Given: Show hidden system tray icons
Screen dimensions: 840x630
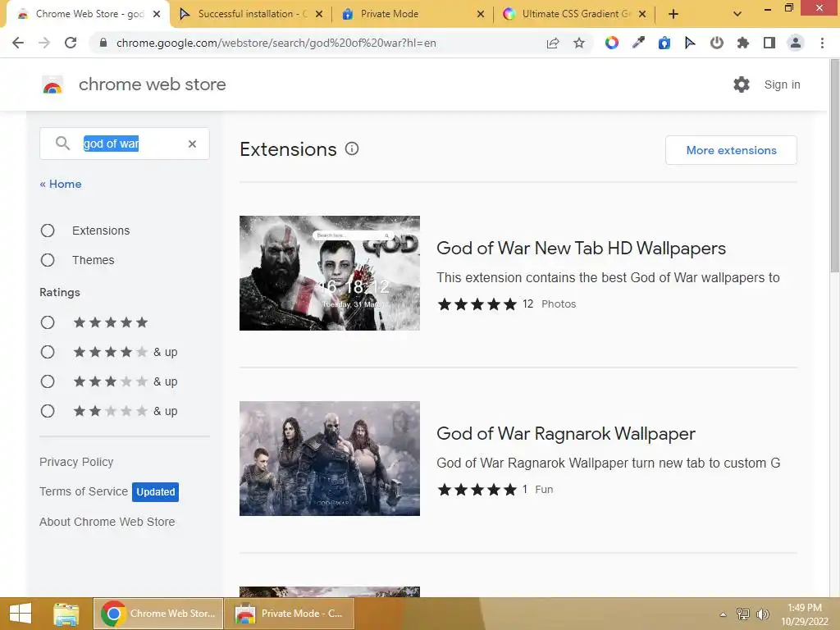Looking at the screenshot, I should coord(723,614).
